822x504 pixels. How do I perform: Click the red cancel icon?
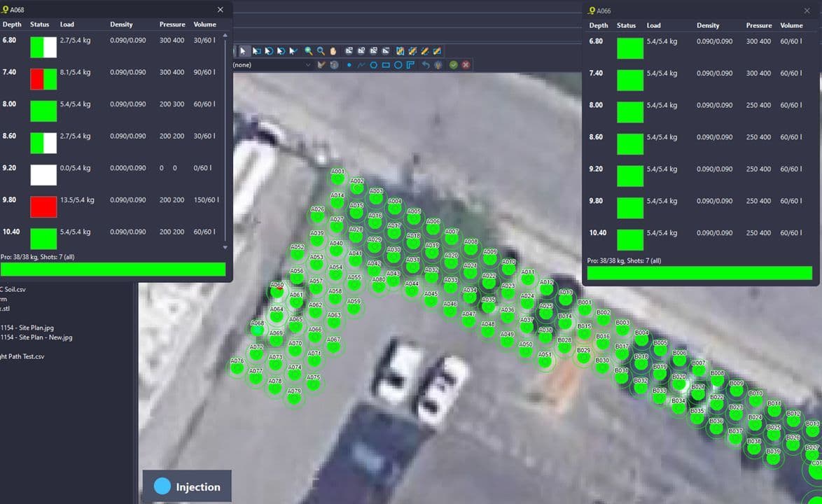tap(466, 64)
